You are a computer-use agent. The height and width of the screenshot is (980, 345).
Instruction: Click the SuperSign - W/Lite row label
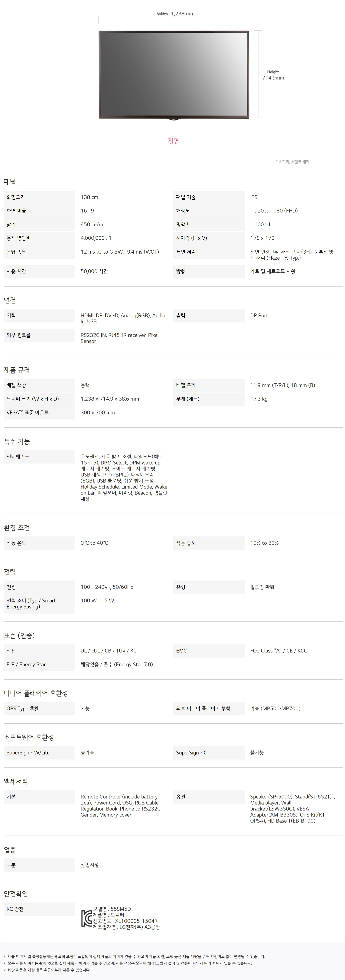[x=28, y=753]
